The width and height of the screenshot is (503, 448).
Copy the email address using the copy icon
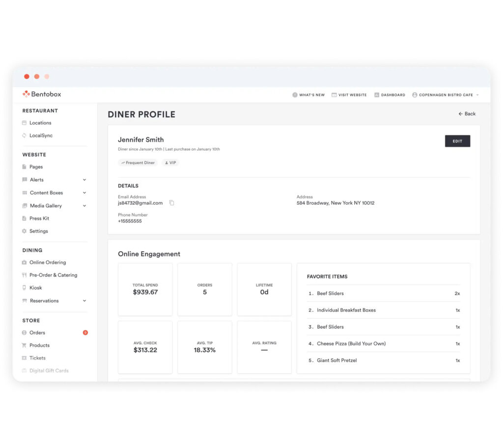tap(171, 202)
